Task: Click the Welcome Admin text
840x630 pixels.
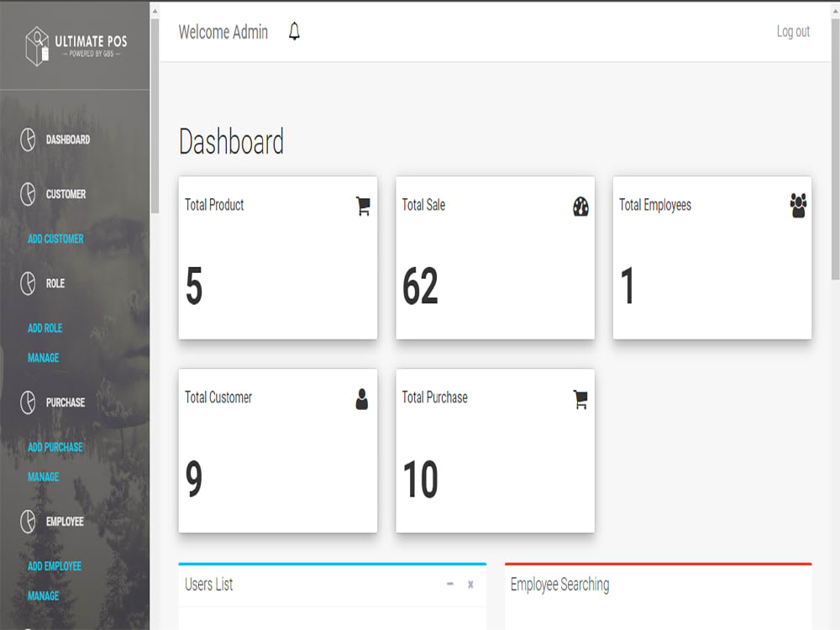Action: 223,32
